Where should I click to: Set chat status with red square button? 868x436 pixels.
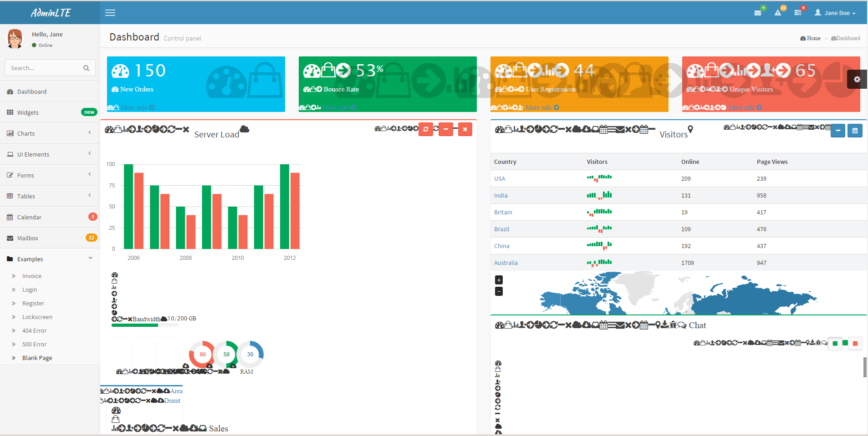tap(855, 343)
